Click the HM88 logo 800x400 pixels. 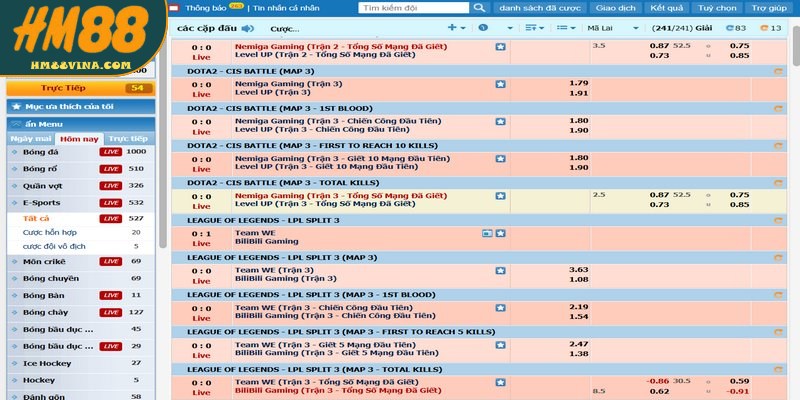tap(84, 38)
